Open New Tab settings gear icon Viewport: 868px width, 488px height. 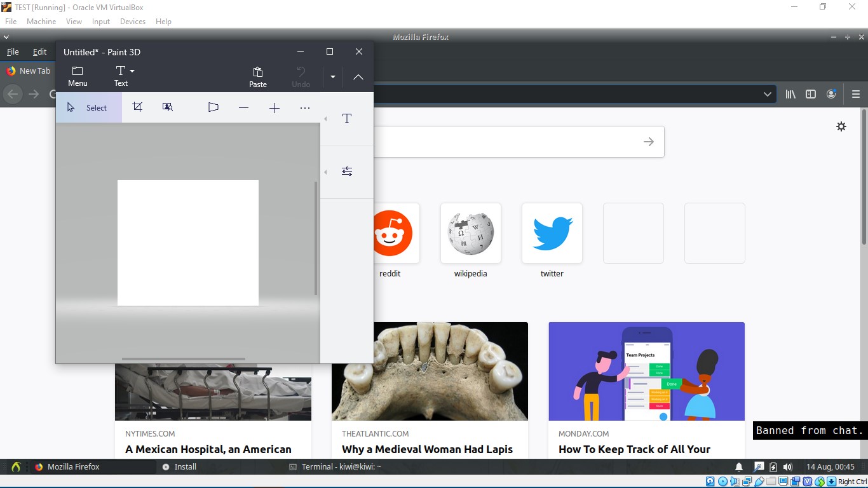click(x=841, y=126)
